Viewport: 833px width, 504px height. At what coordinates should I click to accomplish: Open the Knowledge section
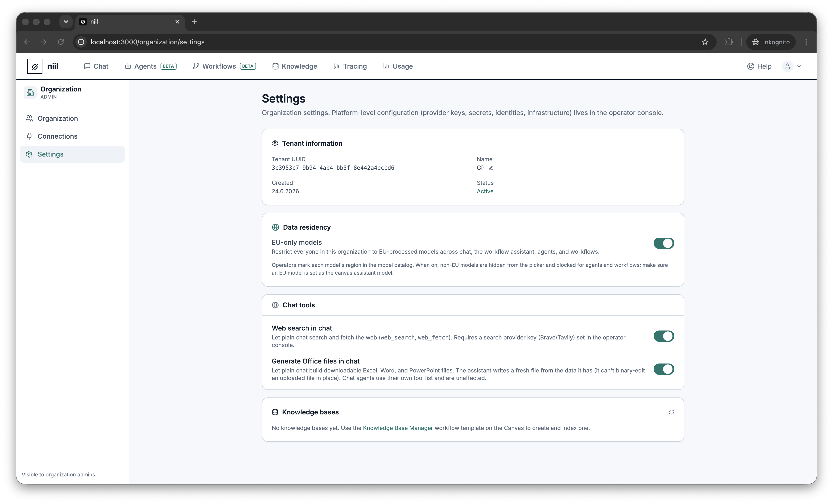(294, 66)
